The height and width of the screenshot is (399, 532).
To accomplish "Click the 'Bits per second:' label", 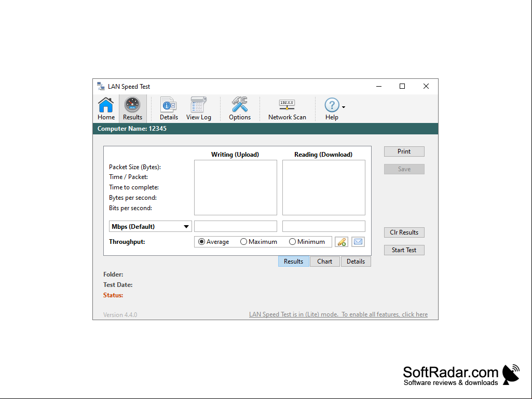I will pyautogui.click(x=130, y=208).
